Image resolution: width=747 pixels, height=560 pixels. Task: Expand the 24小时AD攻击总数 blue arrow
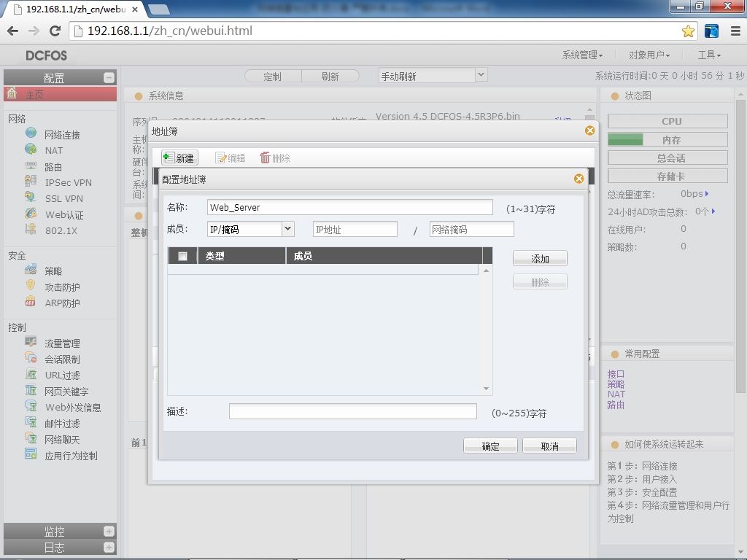coord(713,211)
